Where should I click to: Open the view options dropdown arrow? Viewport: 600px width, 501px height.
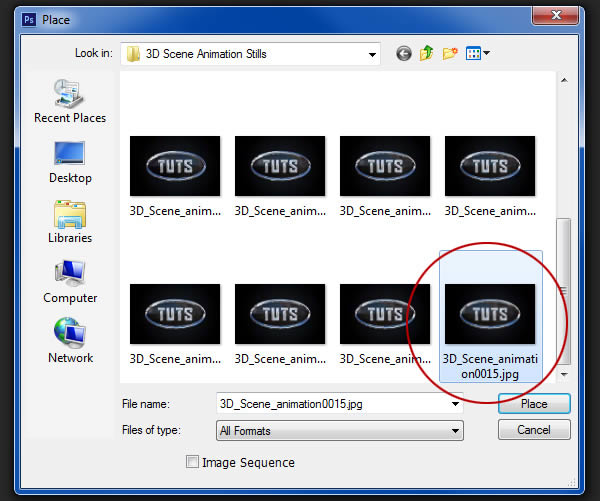[486, 53]
